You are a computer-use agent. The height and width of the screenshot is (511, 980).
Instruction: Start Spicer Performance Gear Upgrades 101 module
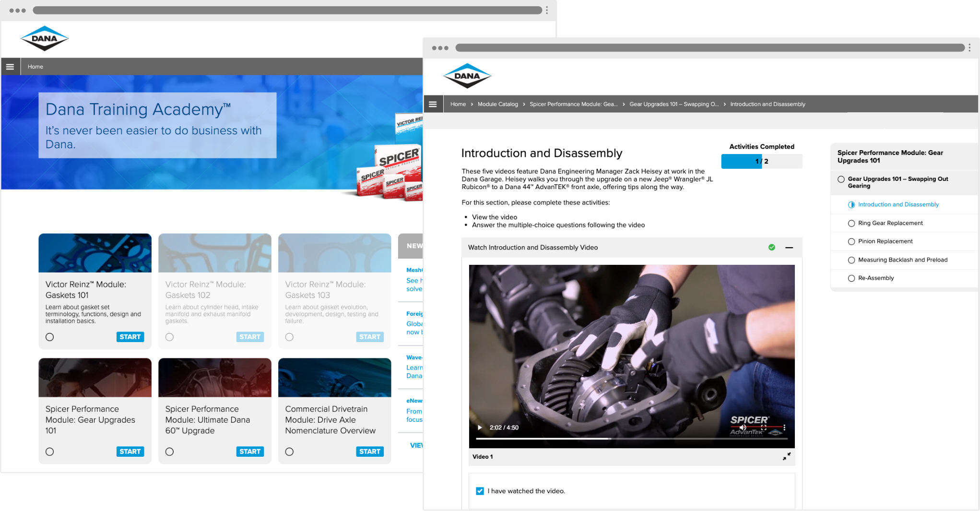click(x=130, y=452)
